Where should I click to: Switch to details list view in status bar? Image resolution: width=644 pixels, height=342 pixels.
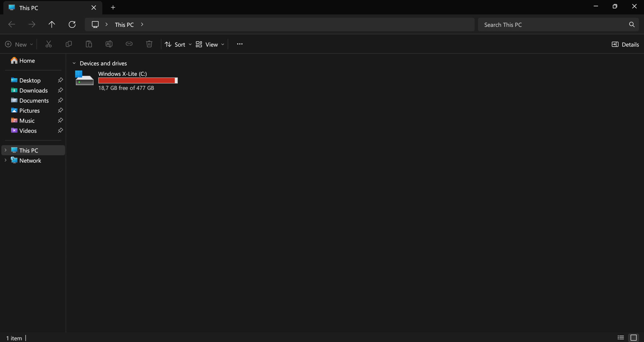point(621,338)
